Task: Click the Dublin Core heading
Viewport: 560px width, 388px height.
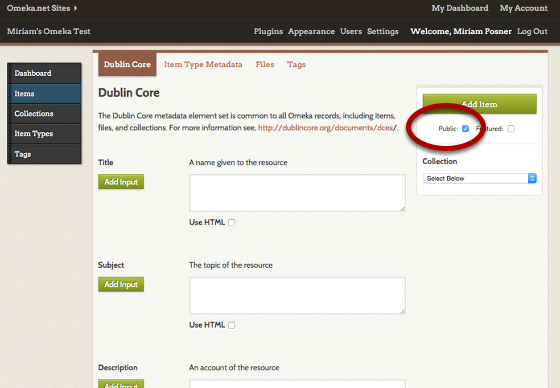Action: 129,93
